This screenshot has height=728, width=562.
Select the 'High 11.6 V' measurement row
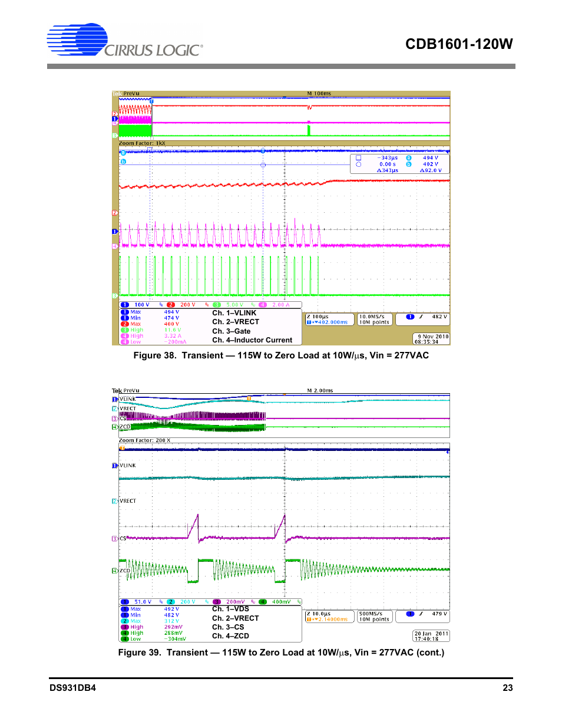pos(151,330)
